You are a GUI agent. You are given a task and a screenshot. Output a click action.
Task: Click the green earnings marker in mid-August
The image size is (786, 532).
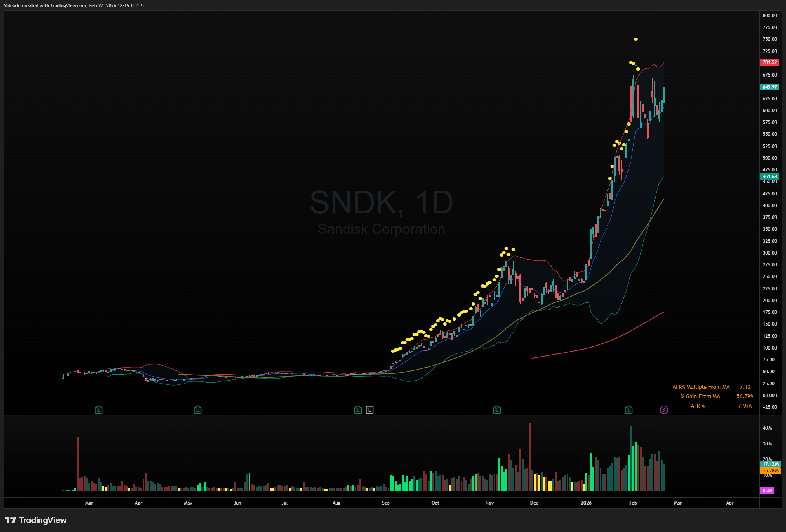(x=358, y=410)
